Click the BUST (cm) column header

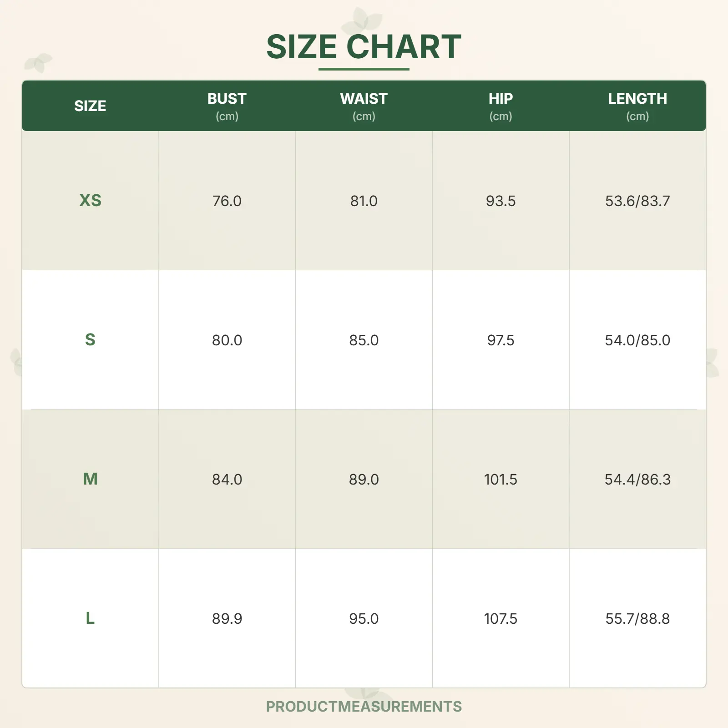227,106
